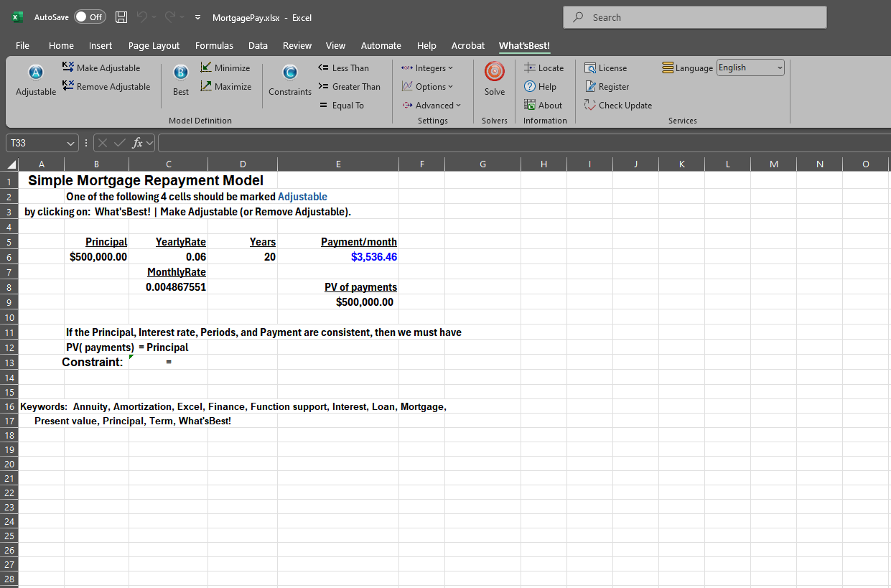Click the Select All corner button
Image resolution: width=891 pixels, height=588 pixels.
coord(9,164)
